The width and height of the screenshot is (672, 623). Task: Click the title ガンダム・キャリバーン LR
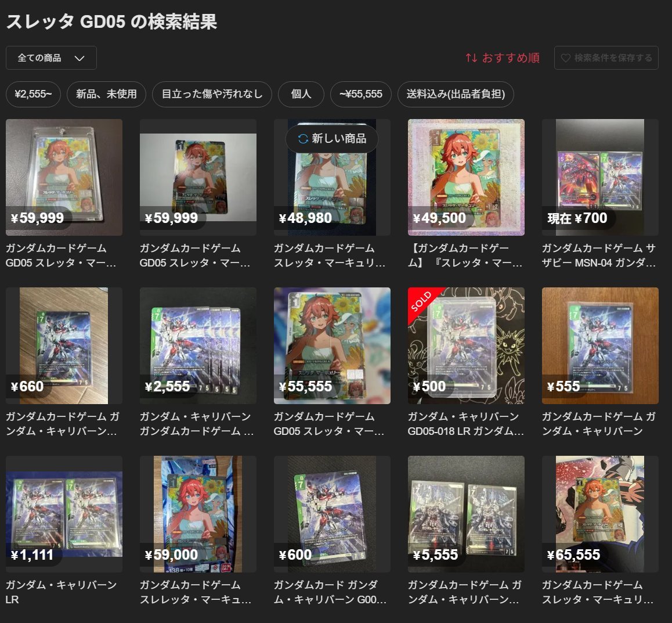pyautogui.click(x=62, y=592)
